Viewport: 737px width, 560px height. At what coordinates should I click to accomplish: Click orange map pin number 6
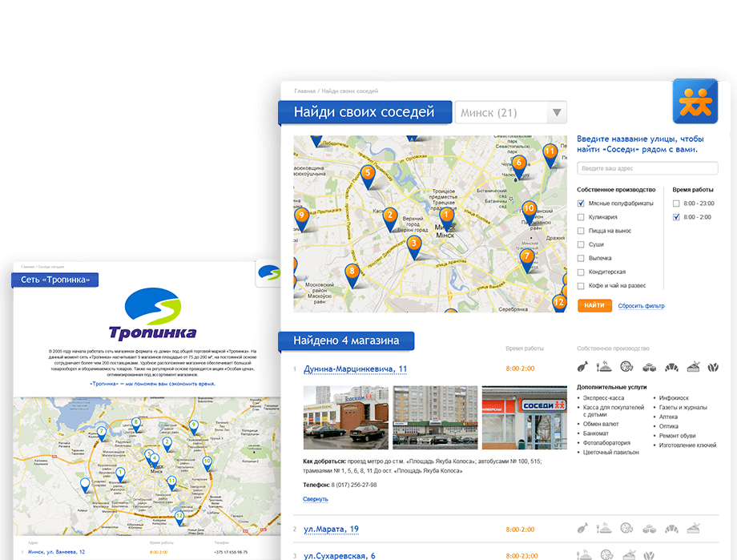pos(518,167)
